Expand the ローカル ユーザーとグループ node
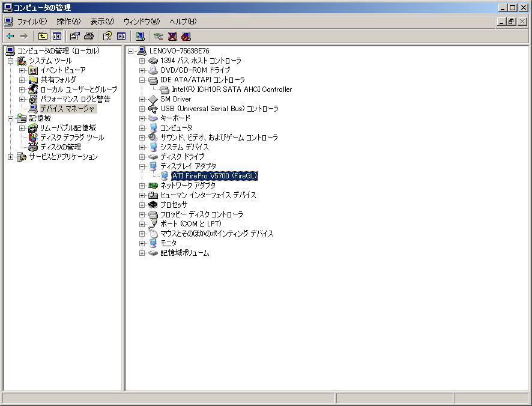 pos(22,89)
